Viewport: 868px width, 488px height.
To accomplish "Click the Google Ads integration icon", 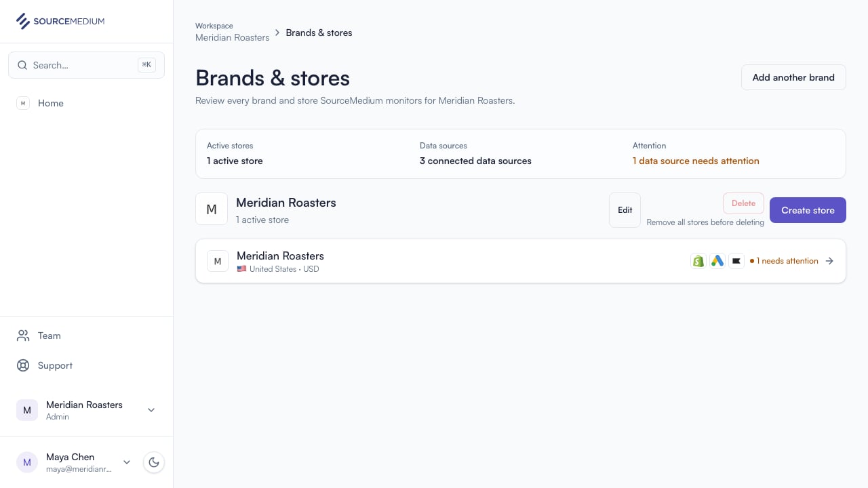I will pos(717,261).
